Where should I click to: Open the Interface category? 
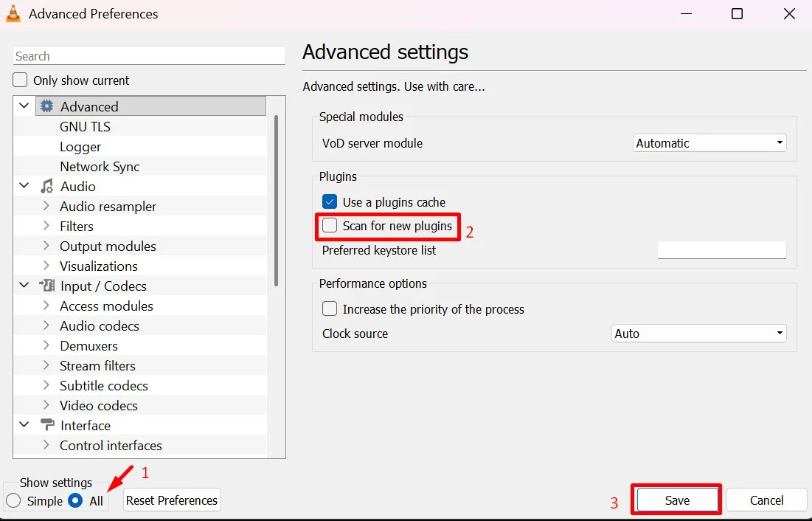(86, 426)
